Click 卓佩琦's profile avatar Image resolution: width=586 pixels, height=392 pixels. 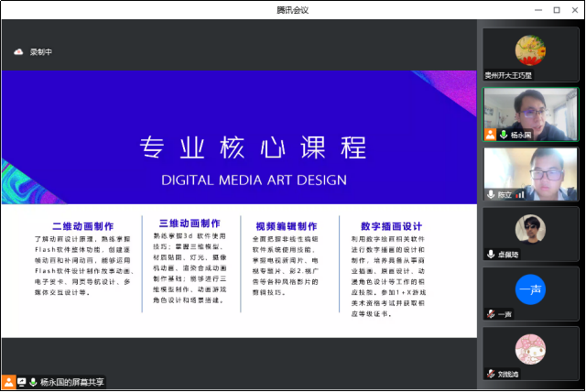[531, 229]
